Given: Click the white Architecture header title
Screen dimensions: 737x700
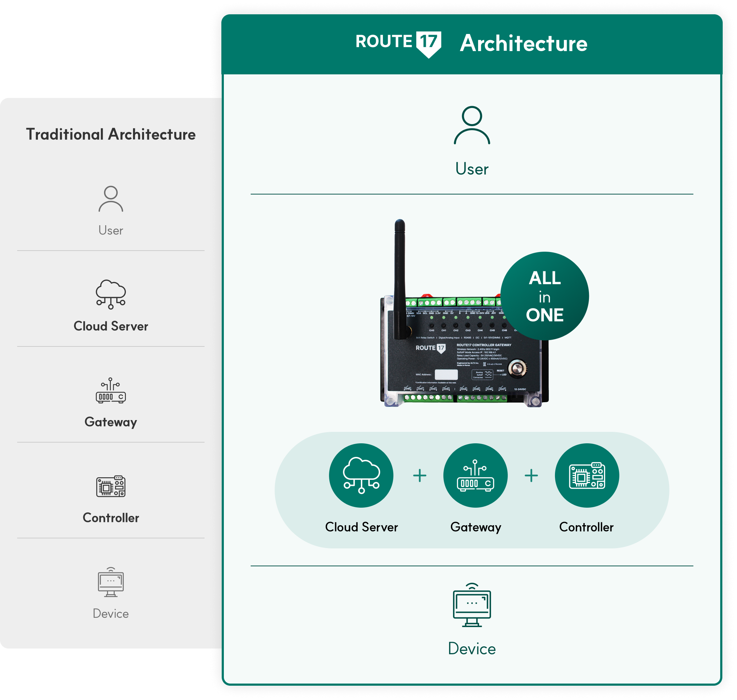Looking at the screenshot, I should [524, 43].
